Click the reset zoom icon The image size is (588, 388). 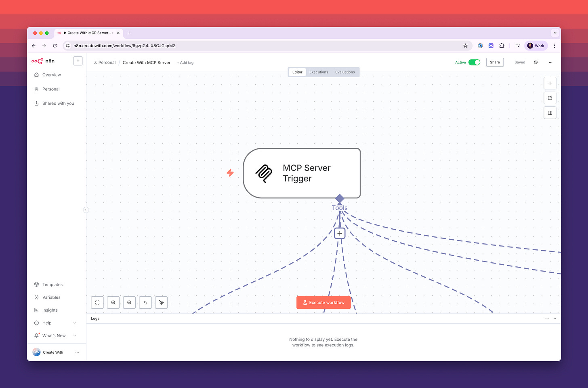tap(145, 302)
